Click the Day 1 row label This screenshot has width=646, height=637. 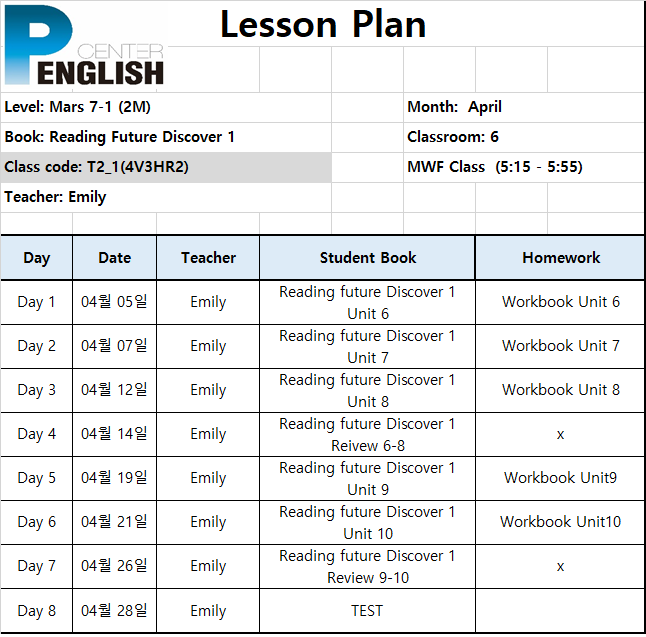(x=37, y=302)
